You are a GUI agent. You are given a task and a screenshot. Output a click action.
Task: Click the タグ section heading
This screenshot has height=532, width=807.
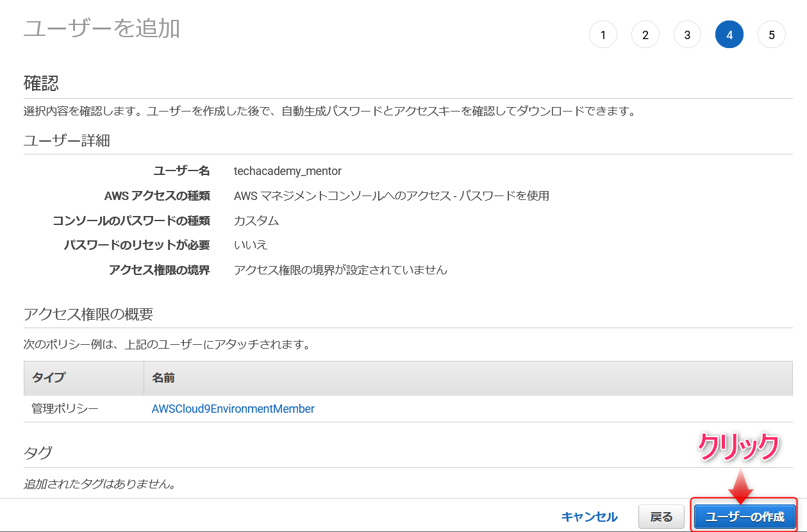(x=38, y=453)
